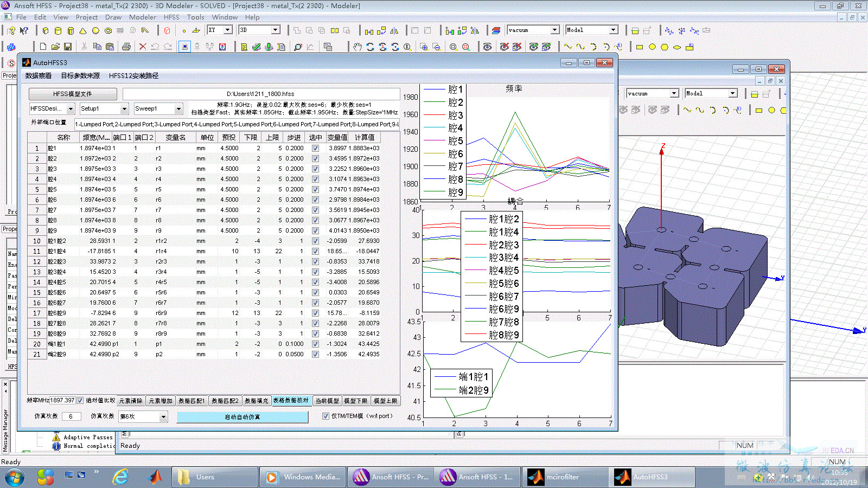Select the Draw Circle tool
This screenshot has height=488, width=868.
[x=652, y=47]
